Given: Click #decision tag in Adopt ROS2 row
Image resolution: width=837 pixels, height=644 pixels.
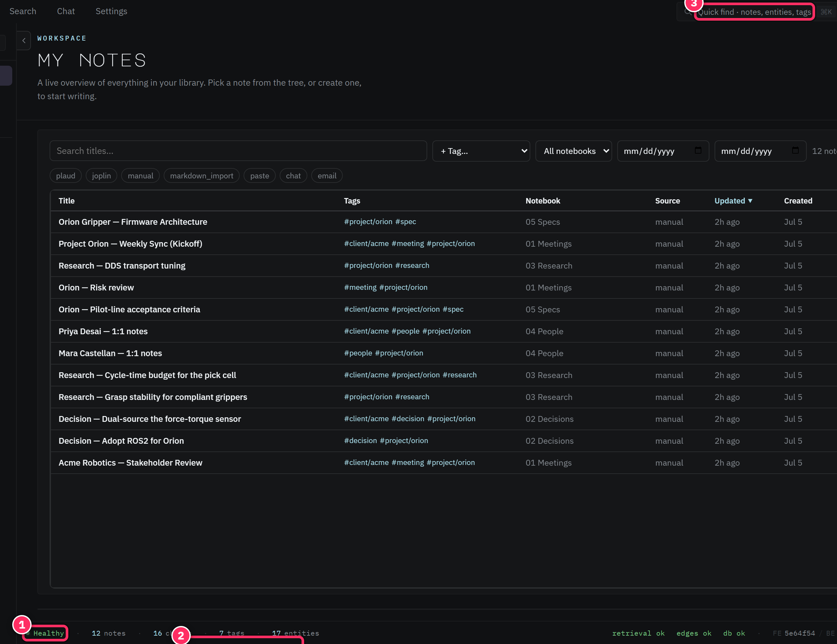Looking at the screenshot, I should 360,440.
